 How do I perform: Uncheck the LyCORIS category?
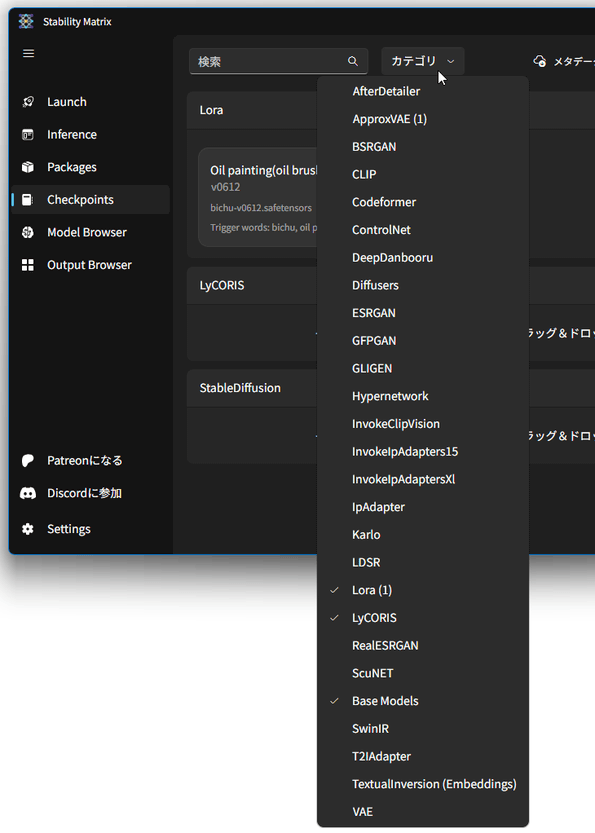(x=423, y=618)
